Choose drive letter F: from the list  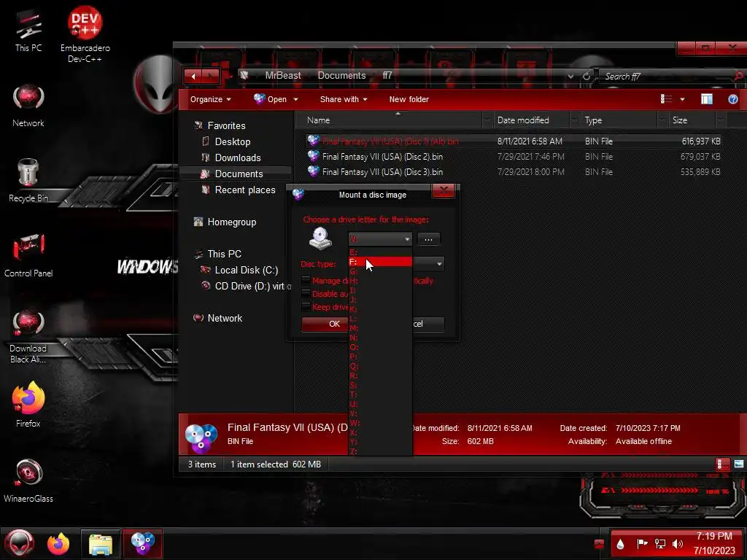pyautogui.click(x=380, y=262)
